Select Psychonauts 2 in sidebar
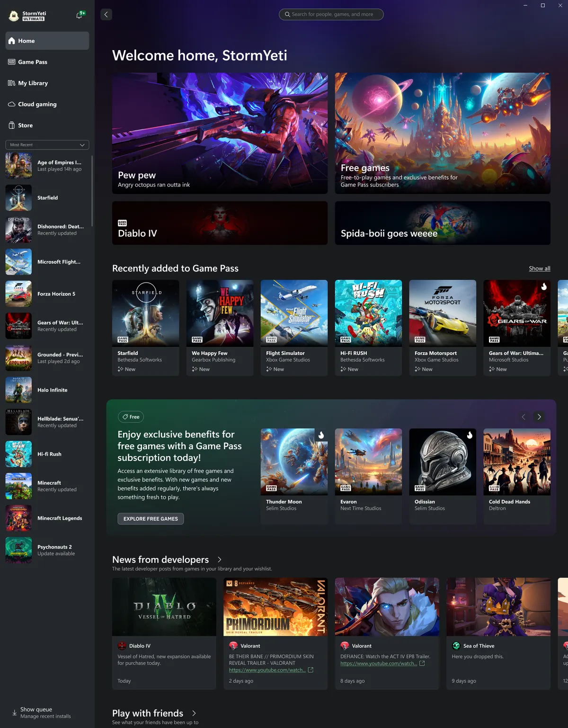The image size is (568, 728). [47, 550]
